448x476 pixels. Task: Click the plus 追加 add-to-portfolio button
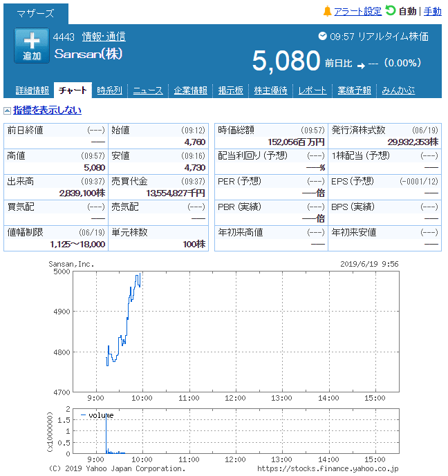point(32,46)
